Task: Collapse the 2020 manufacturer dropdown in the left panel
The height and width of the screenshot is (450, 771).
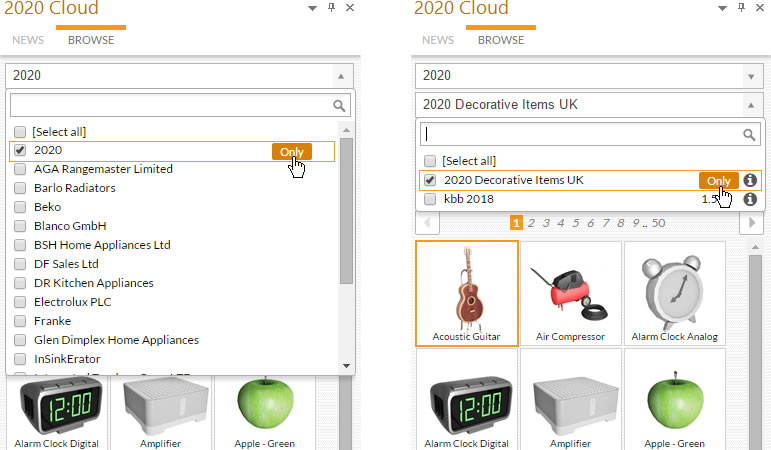Action: pyautogui.click(x=341, y=76)
